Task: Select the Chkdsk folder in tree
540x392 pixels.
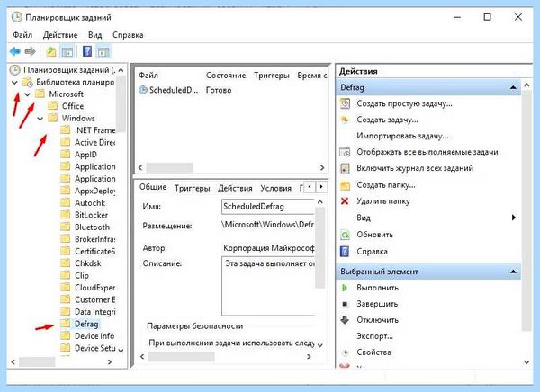Action: (x=88, y=263)
